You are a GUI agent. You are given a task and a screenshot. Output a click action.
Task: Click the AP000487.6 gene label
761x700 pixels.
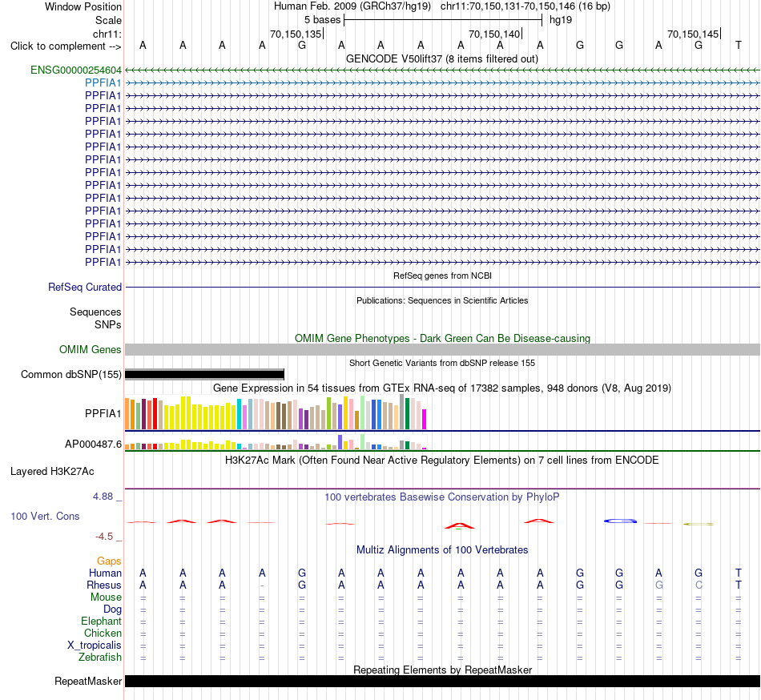click(93, 444)
